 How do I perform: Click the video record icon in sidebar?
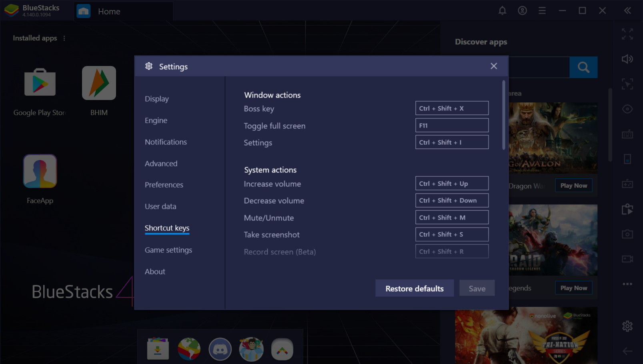pyautogui.click(x=627, y=259)
